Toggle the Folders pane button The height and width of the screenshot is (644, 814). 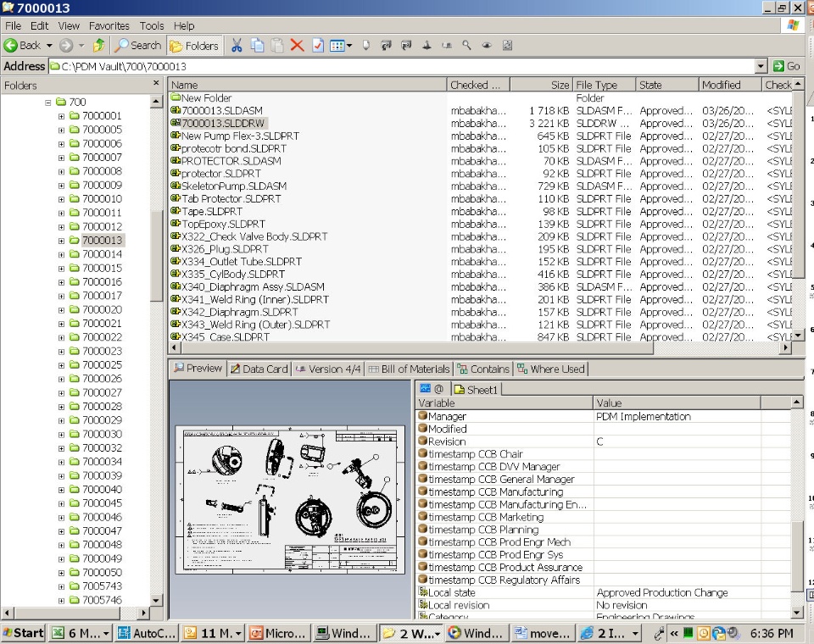(x=194, y=46)
